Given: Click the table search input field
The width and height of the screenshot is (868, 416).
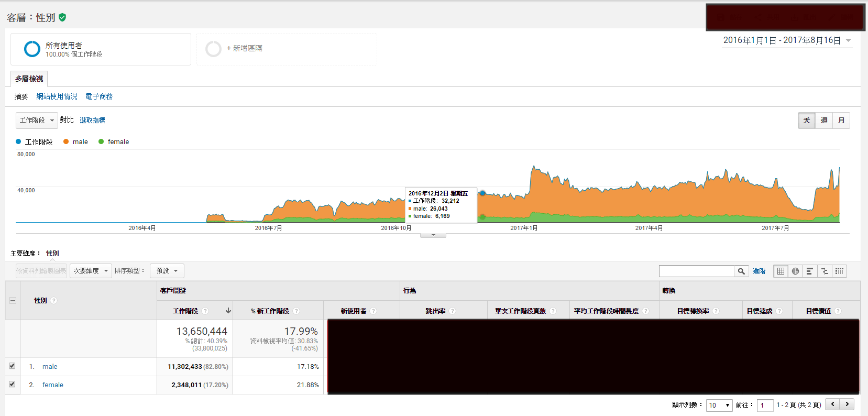Looking at the screenshot, I should coord(696,271).
